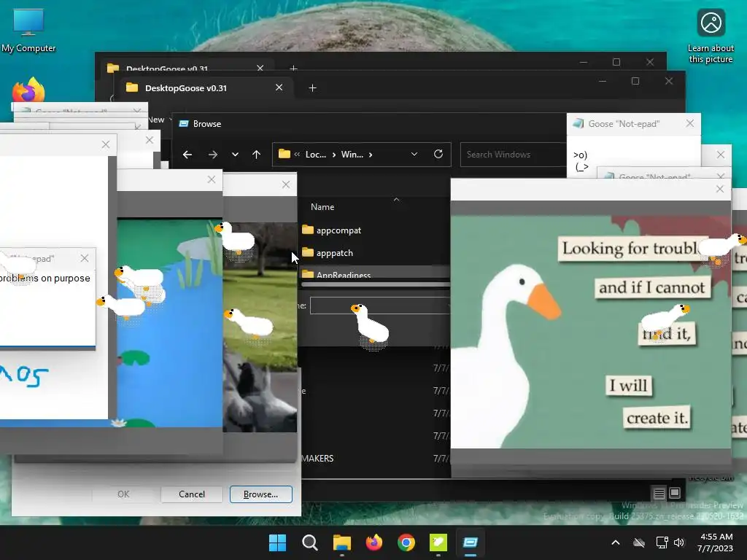
Task: Open taskbar Search
Action: pyautogui.click(x=309, y=542)
